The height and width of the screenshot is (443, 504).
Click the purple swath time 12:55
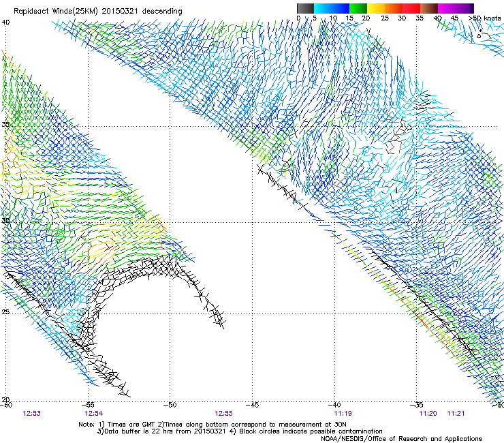223,414
